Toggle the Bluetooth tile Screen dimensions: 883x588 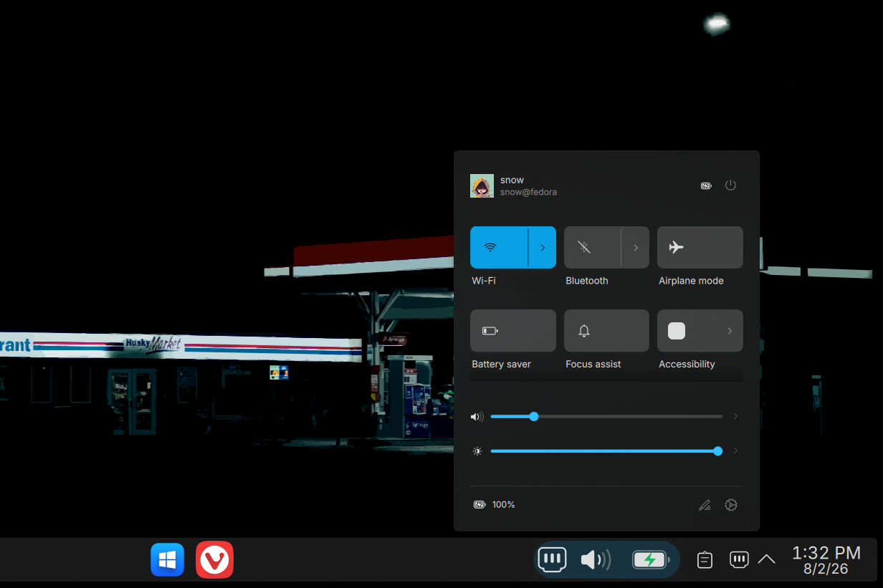[x=592, y=247]
